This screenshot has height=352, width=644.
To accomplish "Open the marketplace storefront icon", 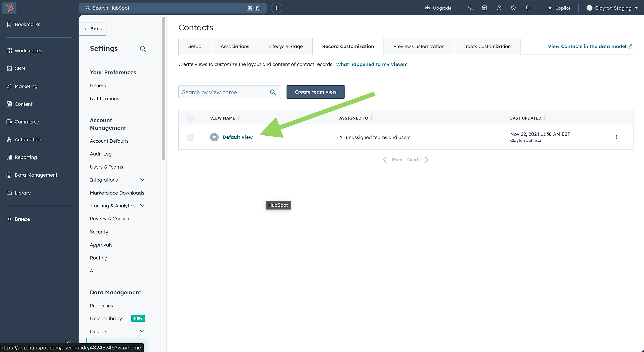I will pyautogui.click(x=484, y=8).
